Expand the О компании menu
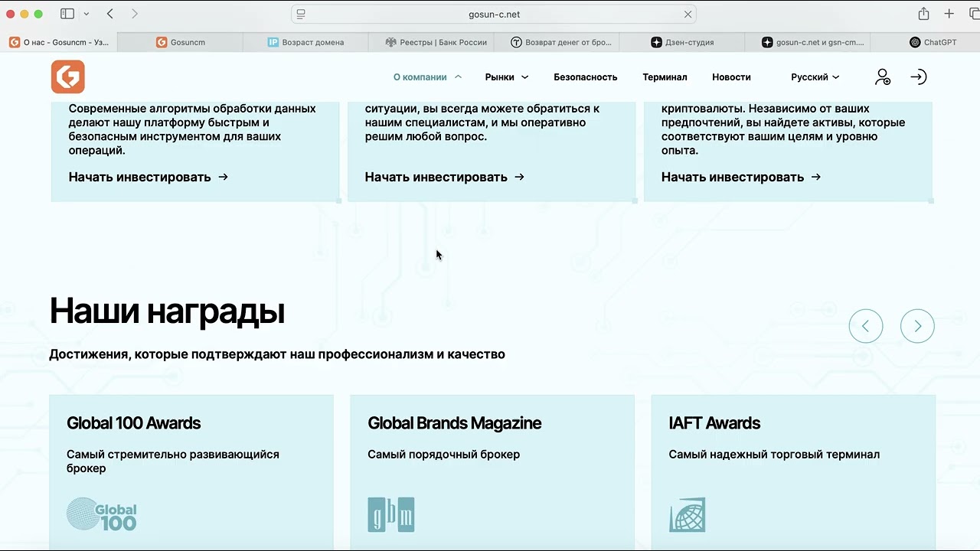980x551 pixels. tap(427, 77)
